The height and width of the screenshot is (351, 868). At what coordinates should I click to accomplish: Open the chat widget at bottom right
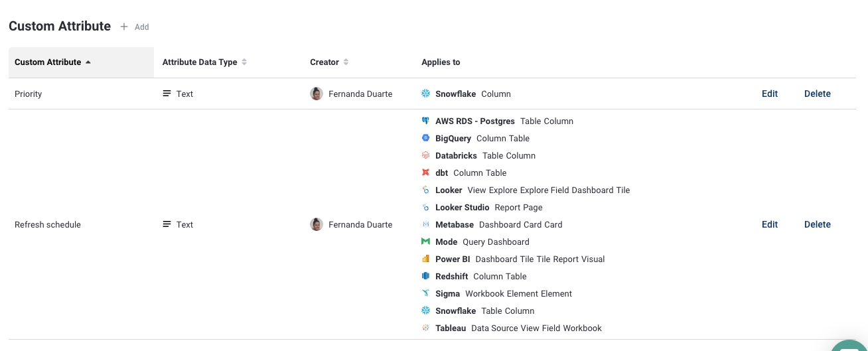coord(849,346)
